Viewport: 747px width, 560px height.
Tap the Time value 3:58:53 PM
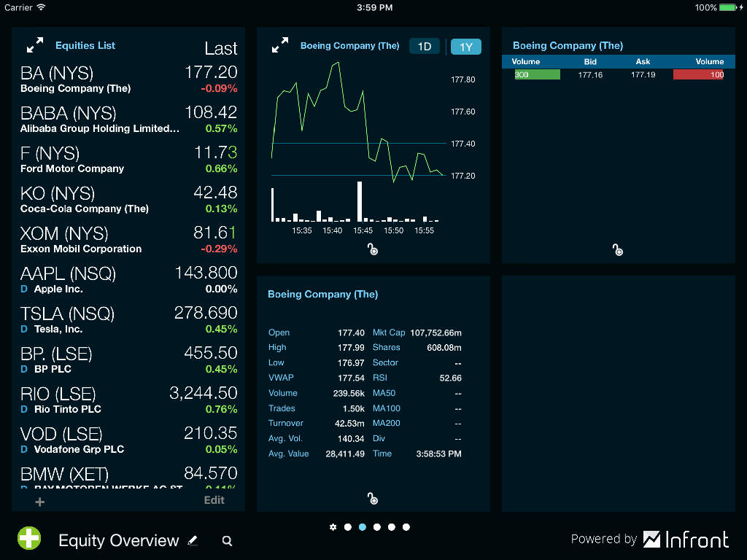pos(438,454)
